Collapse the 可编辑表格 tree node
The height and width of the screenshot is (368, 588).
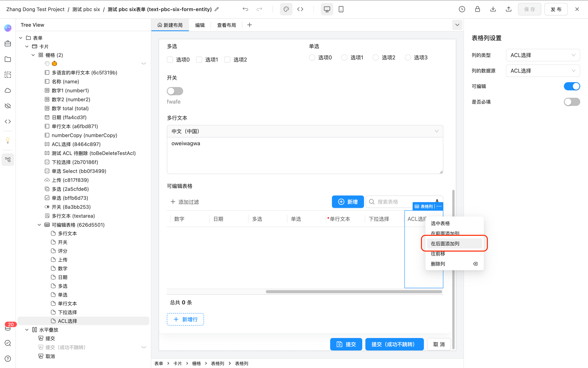tap(39, 225)
